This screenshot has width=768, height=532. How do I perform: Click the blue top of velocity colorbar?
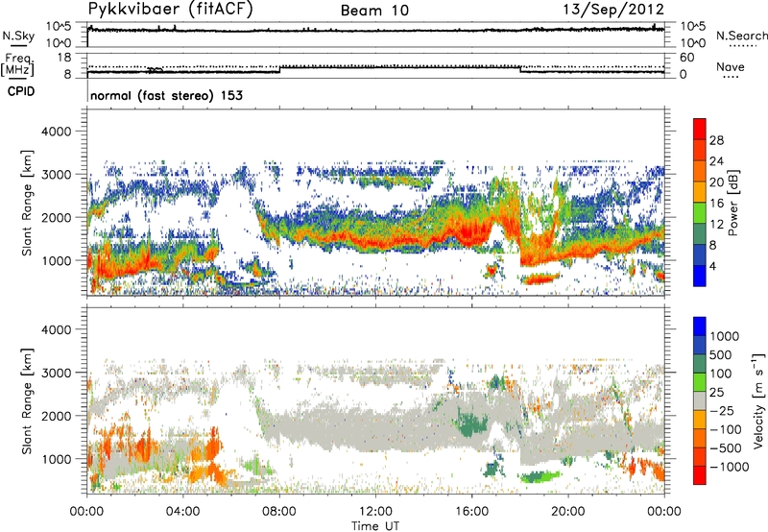click(x=700, y=326)
